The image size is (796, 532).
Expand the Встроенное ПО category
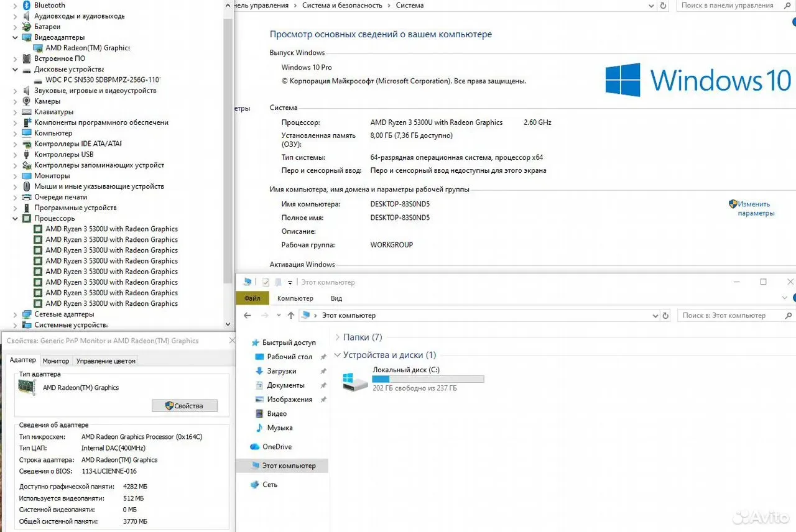click(16, 58)
